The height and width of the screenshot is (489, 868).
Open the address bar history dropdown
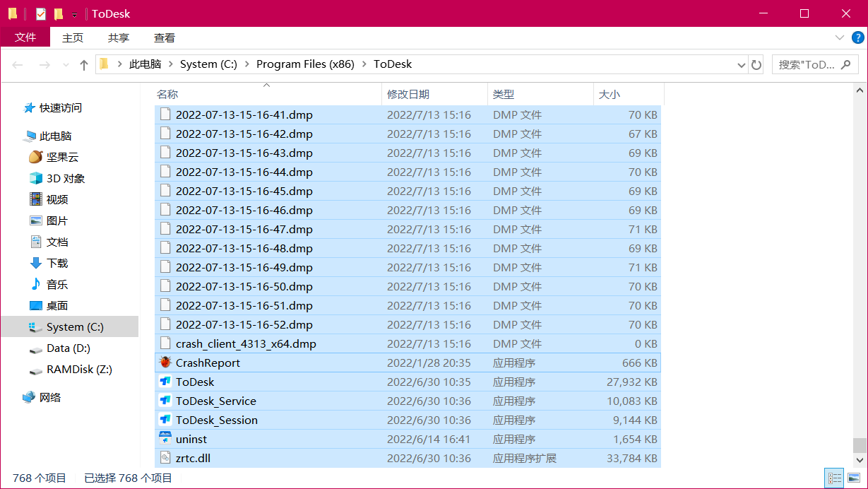point(742,64)
